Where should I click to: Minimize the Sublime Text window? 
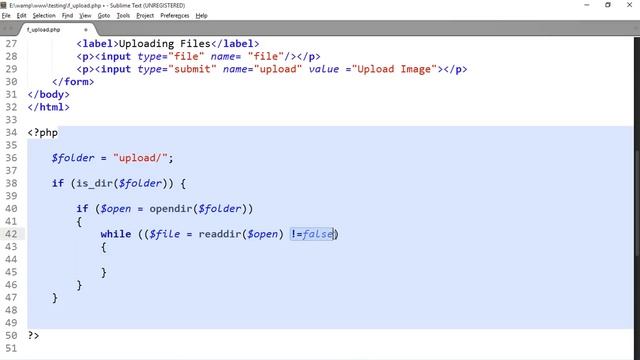(587, 5)
